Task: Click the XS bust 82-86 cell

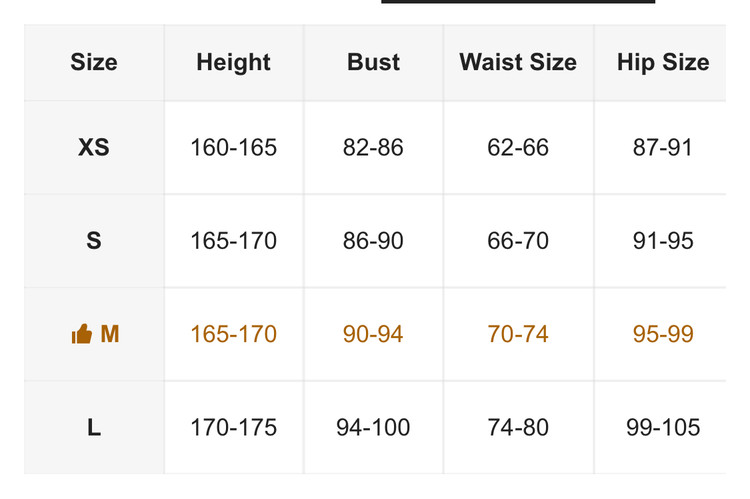Action: (373, 148)
